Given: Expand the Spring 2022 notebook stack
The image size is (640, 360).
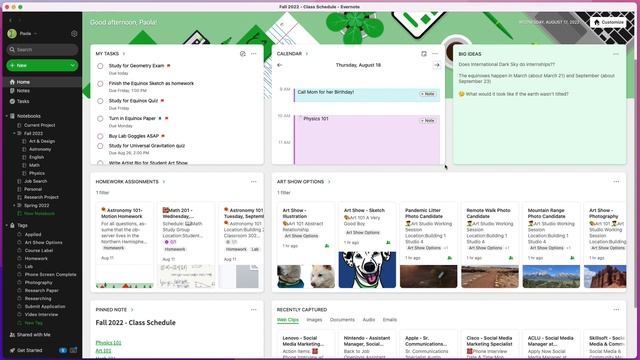Looking at the screenshot, I should click(14, 206).
